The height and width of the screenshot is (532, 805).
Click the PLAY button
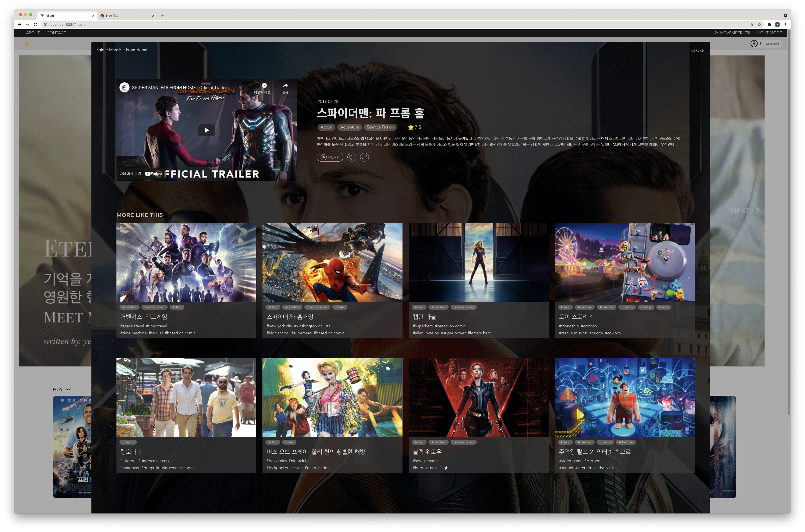(x=330, y=157)
